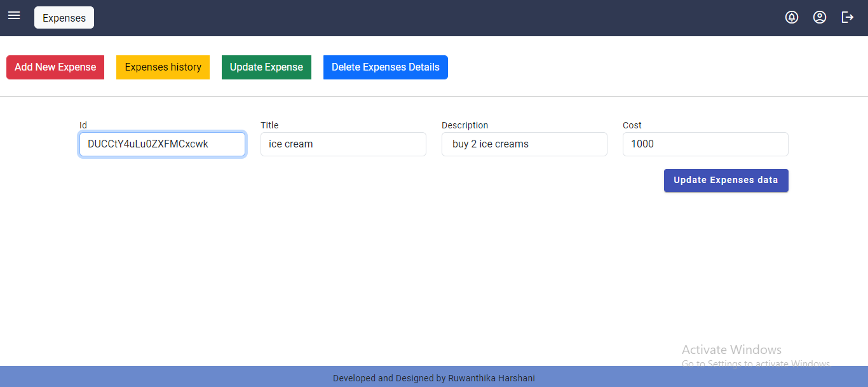Open the notifications bell icon
Viewport: 868px width, 387px height.
point(792,17)
